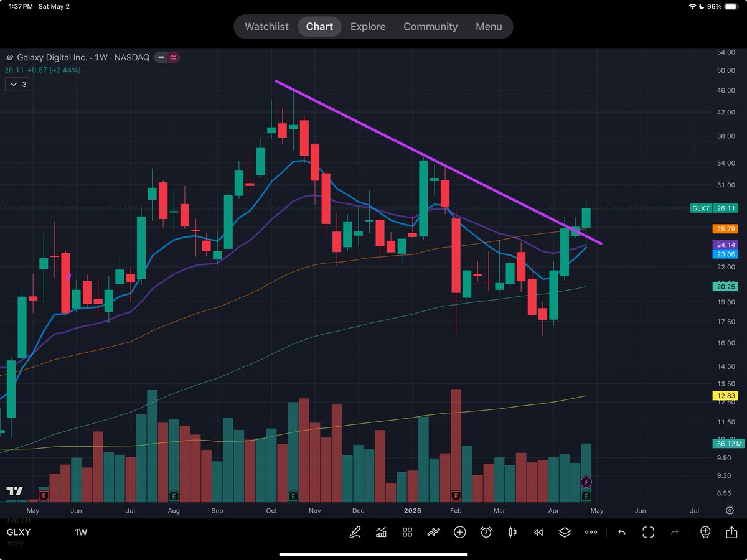Check the battery 96% status indicator
Viewport: 747px width, 560px height.
click(721, 6)
